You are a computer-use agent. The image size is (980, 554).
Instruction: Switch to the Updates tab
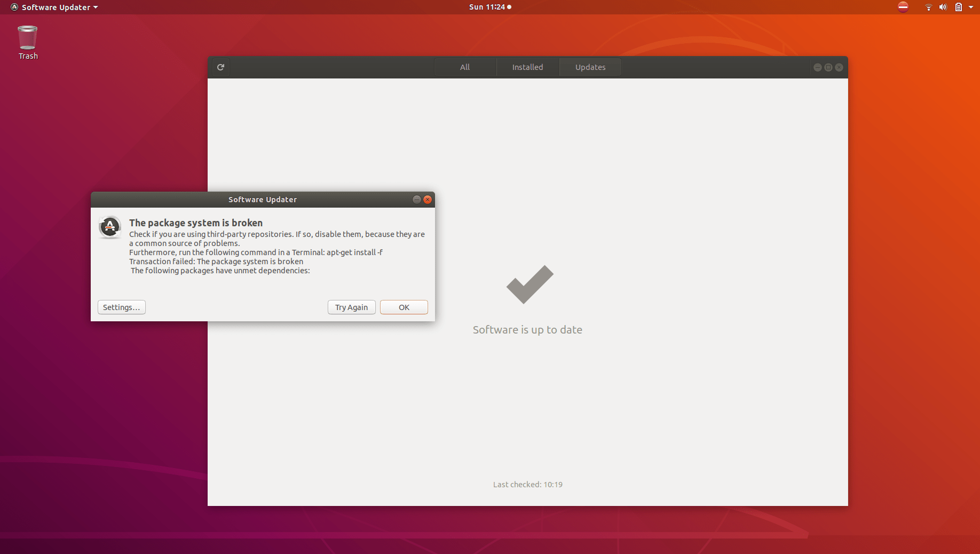tap(590, 67)
